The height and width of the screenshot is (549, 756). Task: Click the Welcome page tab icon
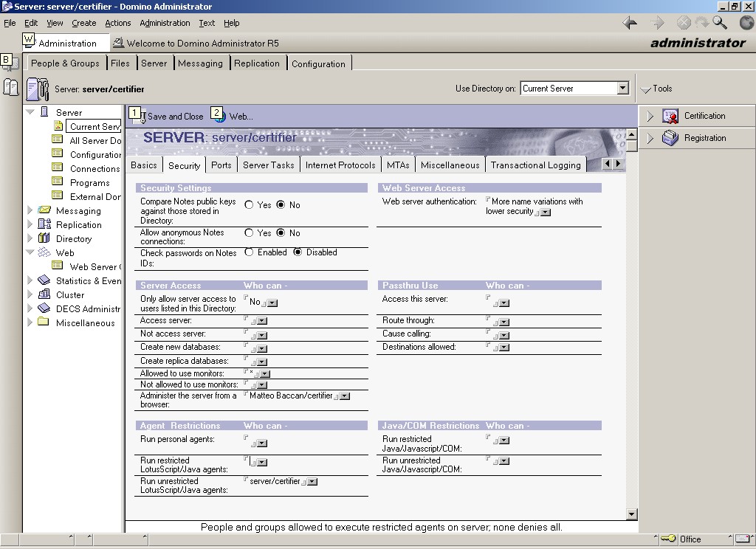[x=118, y=43]
